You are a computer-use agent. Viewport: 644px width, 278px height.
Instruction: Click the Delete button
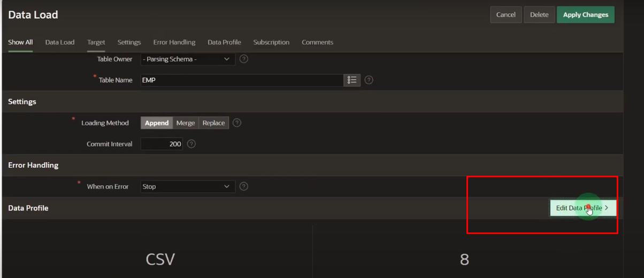pyautogui.click(x=539, y=14)
